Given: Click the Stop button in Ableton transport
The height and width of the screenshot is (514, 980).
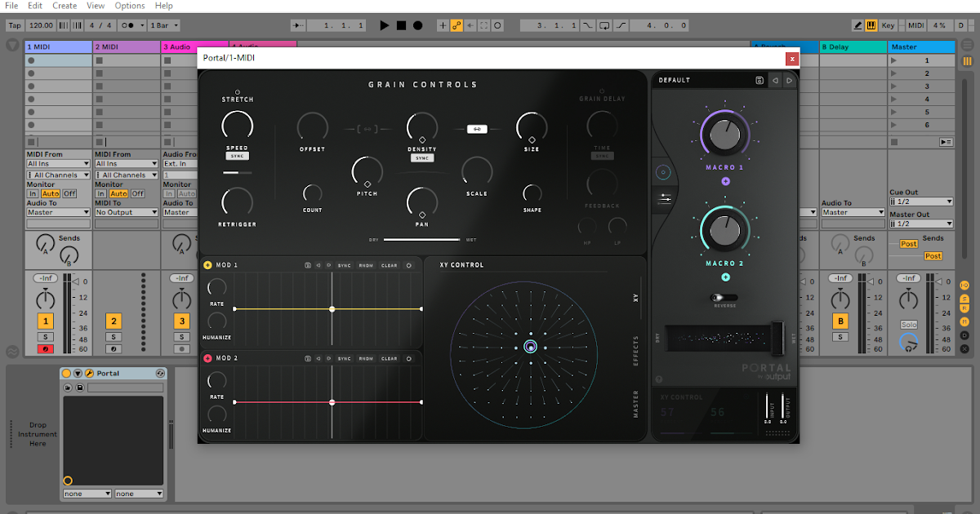Looking at the screenshot, I should pyautogui.click(x=401, y=25).
